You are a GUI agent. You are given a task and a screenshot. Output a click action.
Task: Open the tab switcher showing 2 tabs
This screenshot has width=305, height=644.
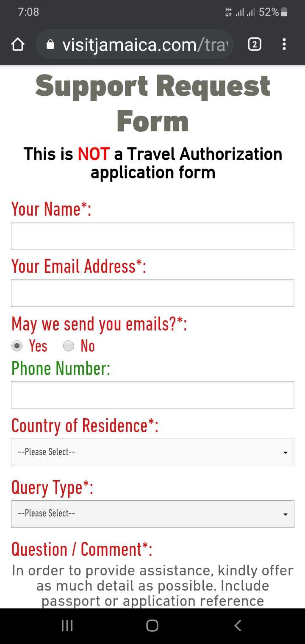(x=254, y=44)
